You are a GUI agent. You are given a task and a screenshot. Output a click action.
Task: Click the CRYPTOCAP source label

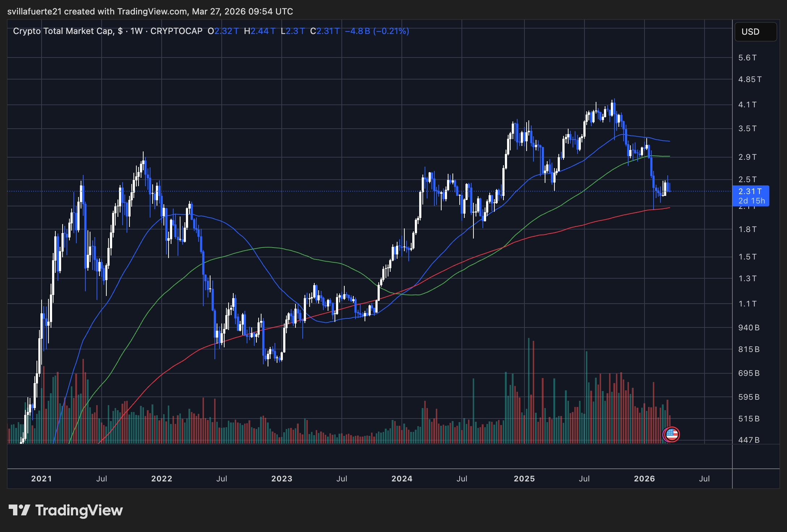click(176, 31)
